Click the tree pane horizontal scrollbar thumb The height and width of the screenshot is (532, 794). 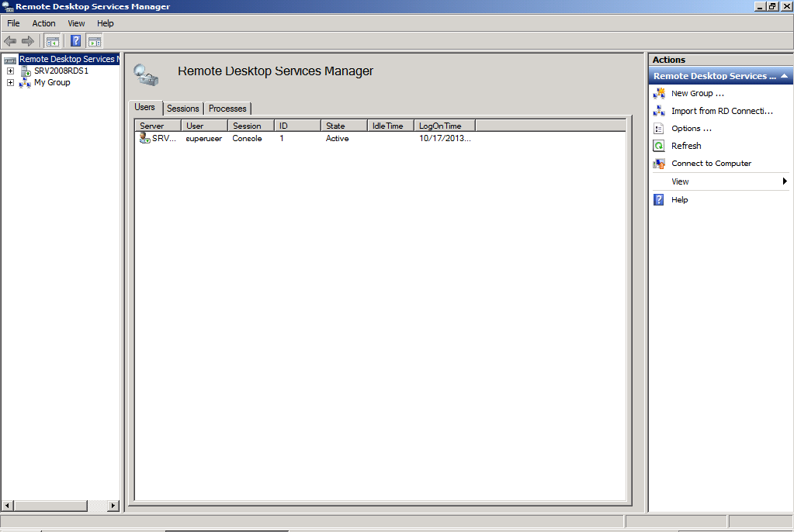click(x=50, y=506)
